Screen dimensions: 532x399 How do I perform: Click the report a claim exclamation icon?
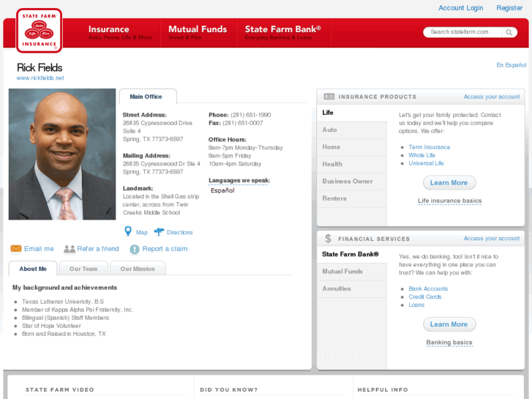(135, 249)
